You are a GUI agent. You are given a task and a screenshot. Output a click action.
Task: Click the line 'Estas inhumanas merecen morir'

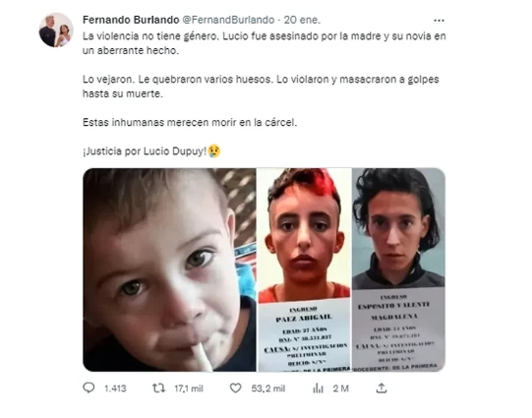(x=190, y=122)
